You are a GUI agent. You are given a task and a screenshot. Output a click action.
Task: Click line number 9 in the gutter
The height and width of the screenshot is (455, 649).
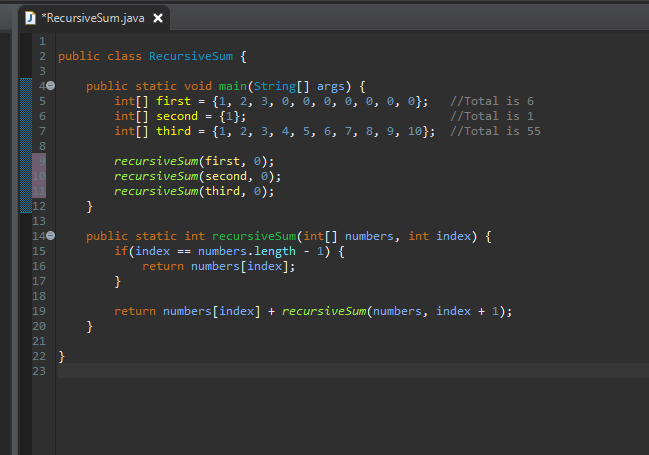coord(42,161)
